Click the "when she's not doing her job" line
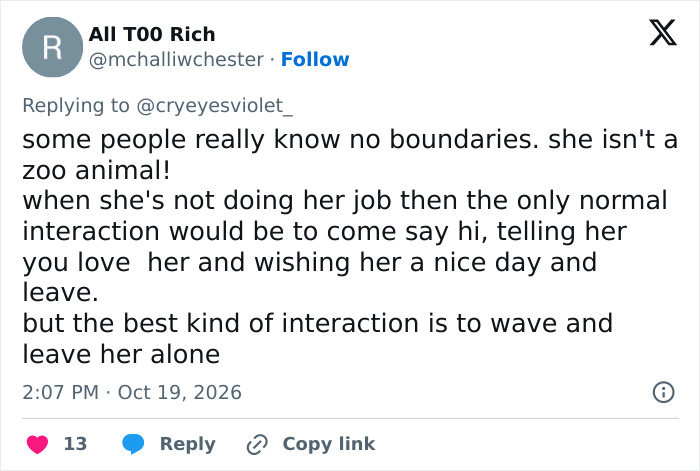 tap(345, 200)
